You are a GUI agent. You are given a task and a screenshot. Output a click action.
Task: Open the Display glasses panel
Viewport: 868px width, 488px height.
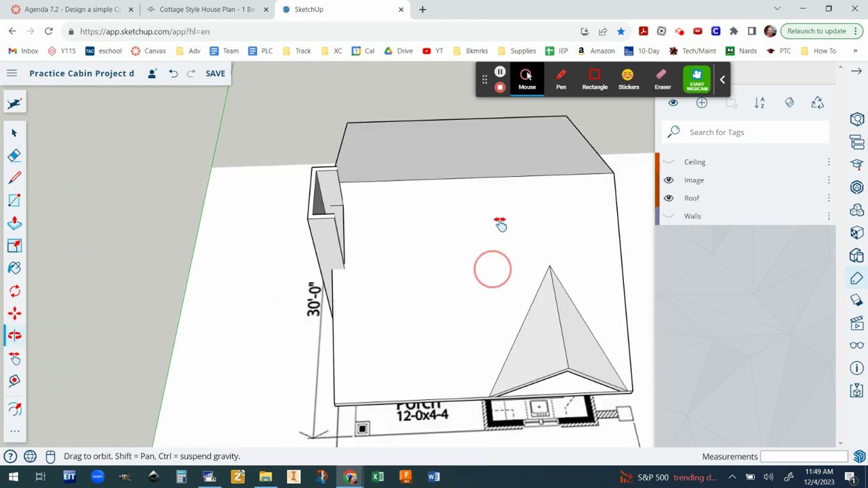[856, 346]
